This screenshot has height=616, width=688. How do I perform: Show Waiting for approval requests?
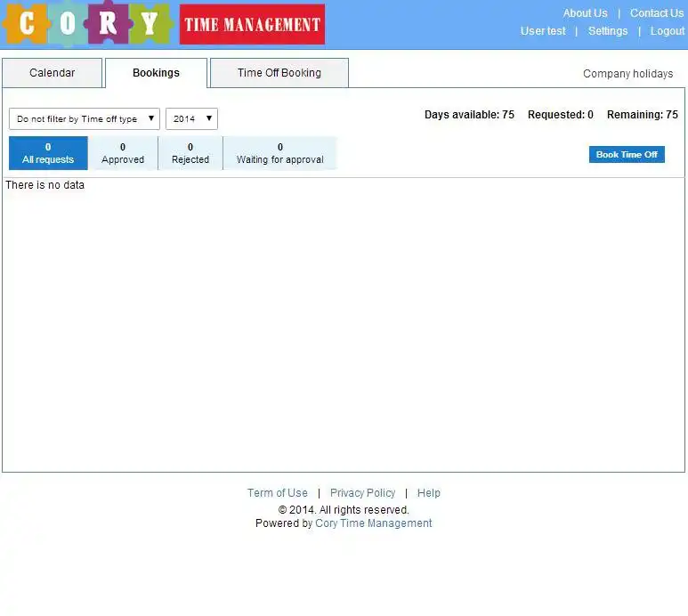tap(280, 153)
